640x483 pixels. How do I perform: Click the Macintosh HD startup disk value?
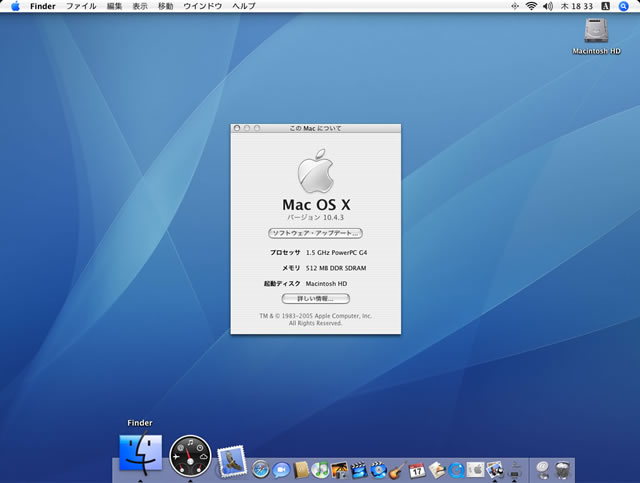pos(326,284)
